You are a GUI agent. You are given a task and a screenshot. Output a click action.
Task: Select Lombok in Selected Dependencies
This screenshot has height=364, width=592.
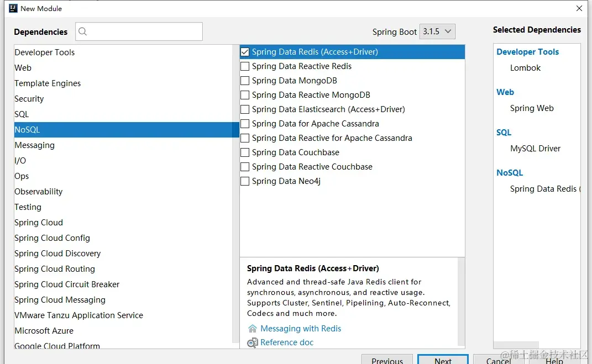click(525, 68)
